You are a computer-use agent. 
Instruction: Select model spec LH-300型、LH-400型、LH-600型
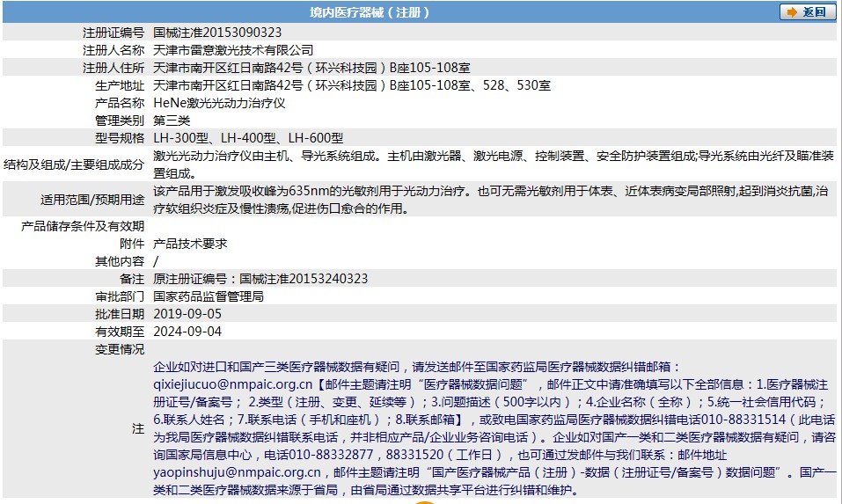[x=248, y=138]
